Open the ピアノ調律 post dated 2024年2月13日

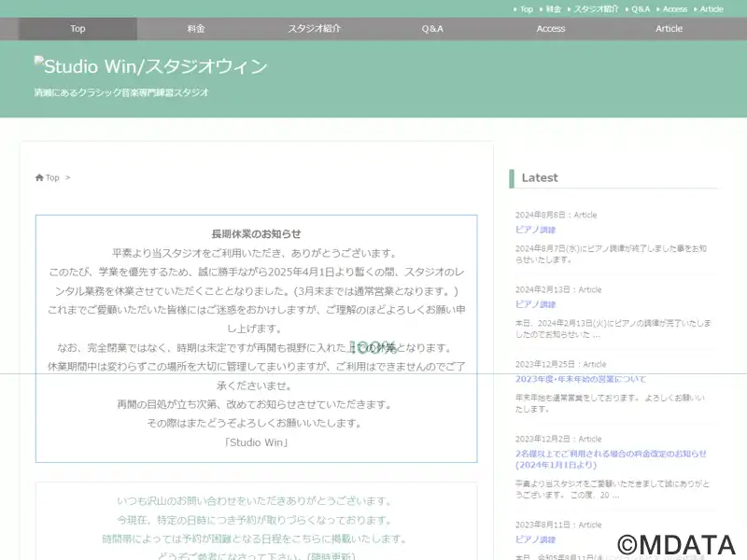(x=535, y=304)
